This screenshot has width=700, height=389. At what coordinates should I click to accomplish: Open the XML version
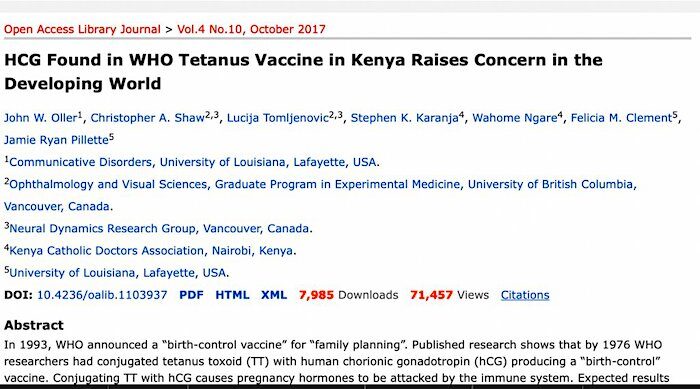[274, 295]
